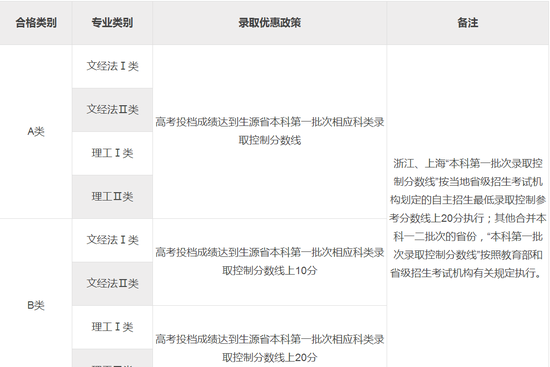Click 文经法Ⅱ类 under B类
This screenshot has height=367, width=550.
pos(112,283)
